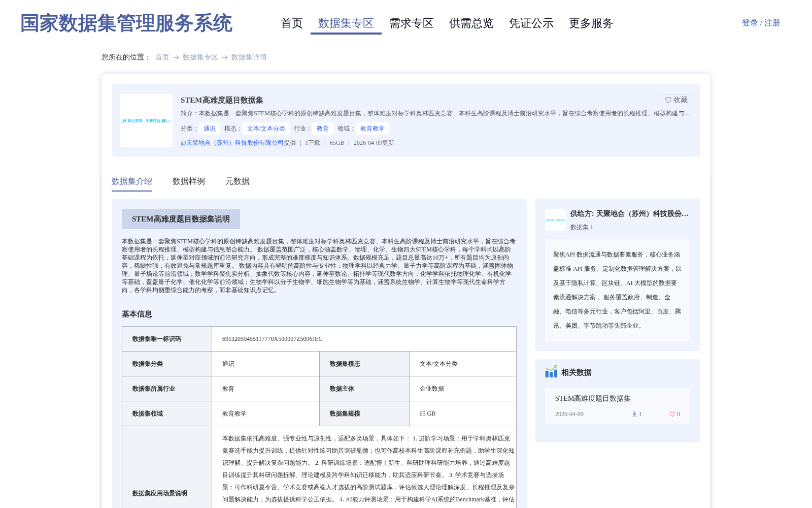Click the 收藏 button

coord(676,100)
